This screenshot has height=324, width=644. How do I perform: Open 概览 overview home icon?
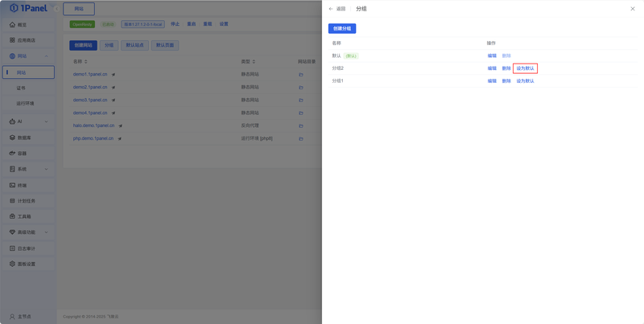coord(12,25)
